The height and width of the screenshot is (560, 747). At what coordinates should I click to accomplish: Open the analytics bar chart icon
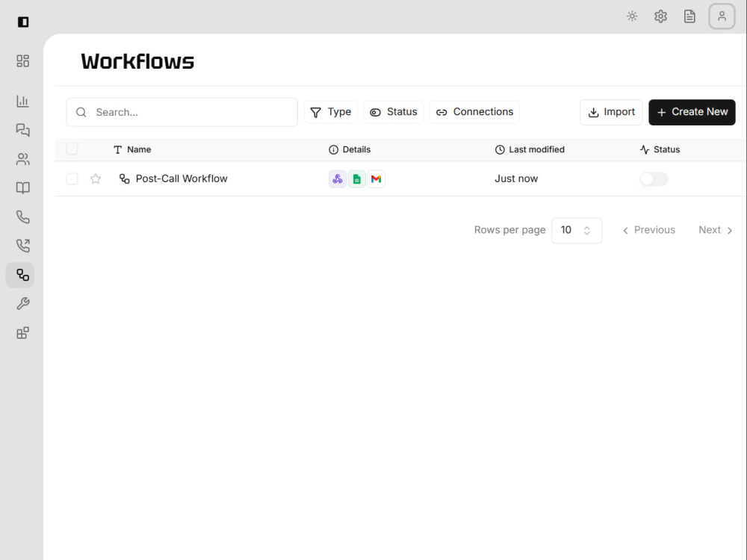tap(23, 101)
